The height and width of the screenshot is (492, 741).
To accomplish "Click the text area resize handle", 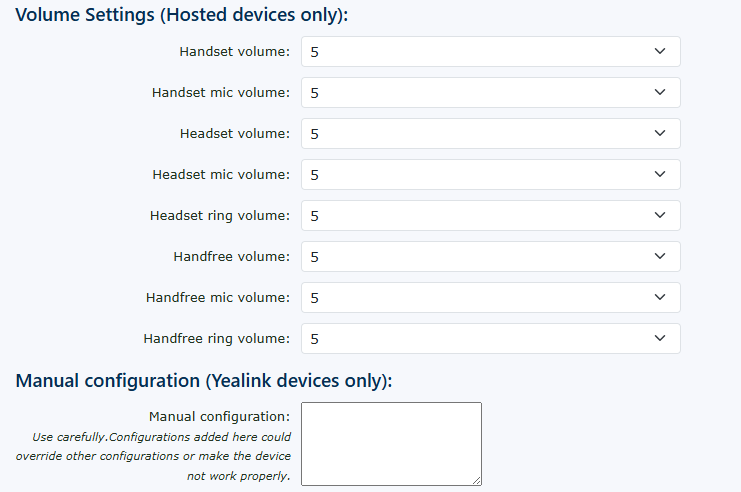I will pos(477,481).
